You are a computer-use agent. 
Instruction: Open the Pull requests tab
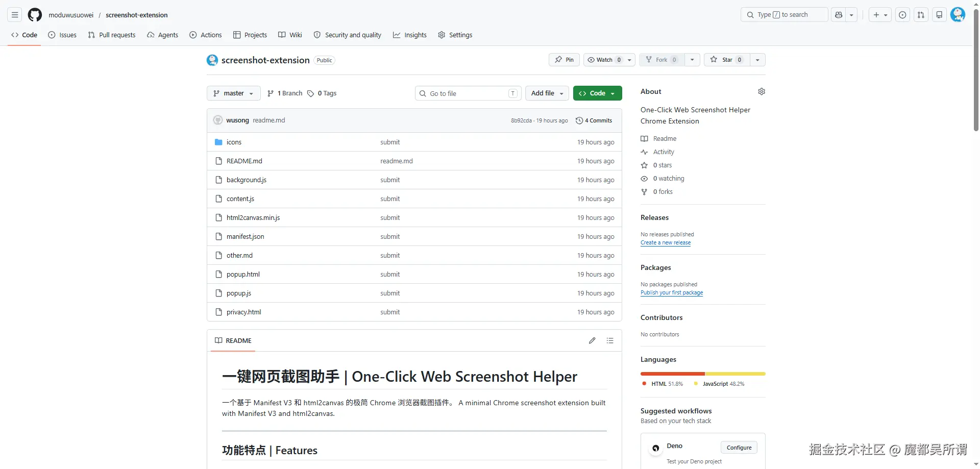(x=112, y=35)
